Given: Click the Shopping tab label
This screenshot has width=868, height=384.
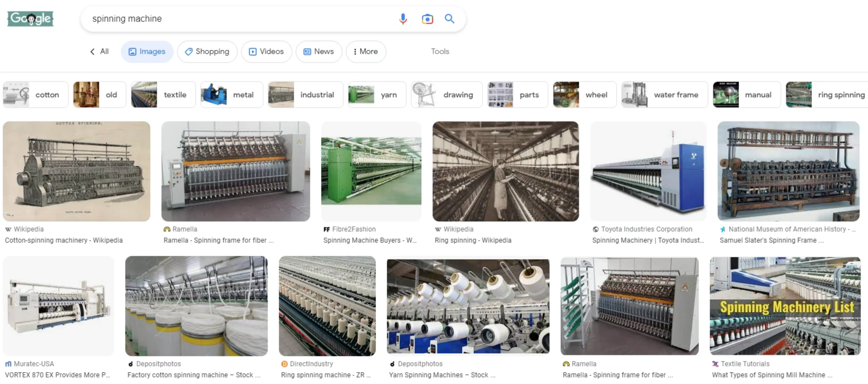Looking at the screenshot, I should tap(212, 51).
